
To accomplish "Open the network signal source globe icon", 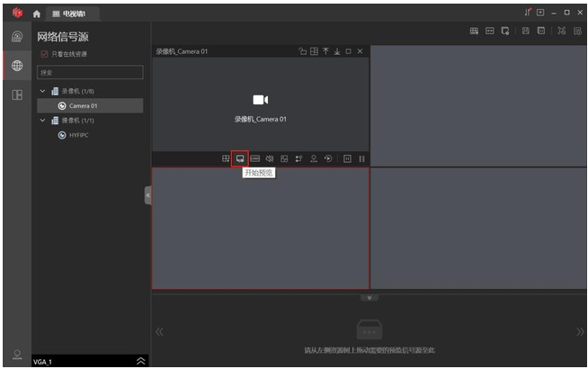I will tap(17, 66).
